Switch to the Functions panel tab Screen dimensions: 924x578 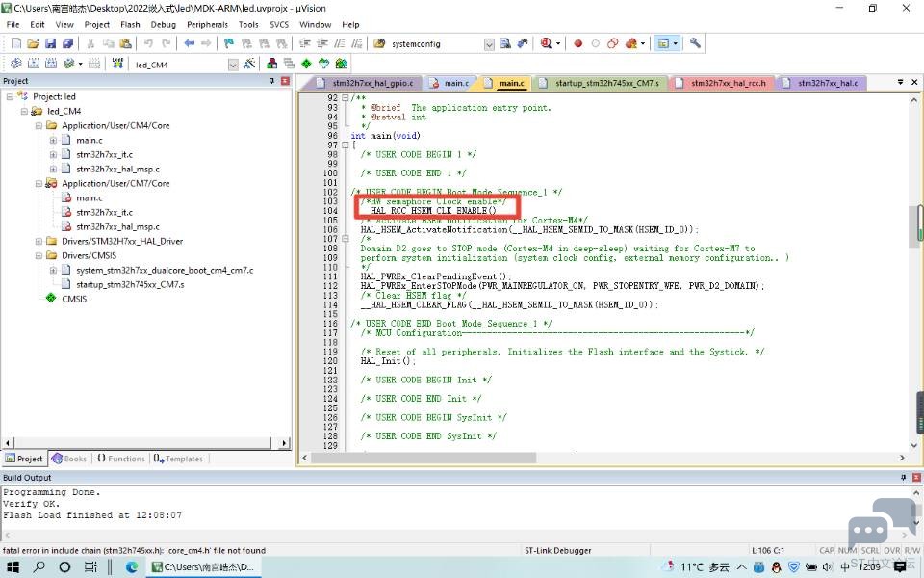[120, 459]
